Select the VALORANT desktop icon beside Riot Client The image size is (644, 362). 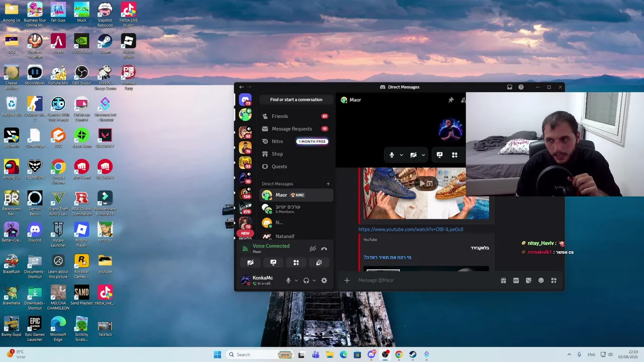tap(105, 169)
